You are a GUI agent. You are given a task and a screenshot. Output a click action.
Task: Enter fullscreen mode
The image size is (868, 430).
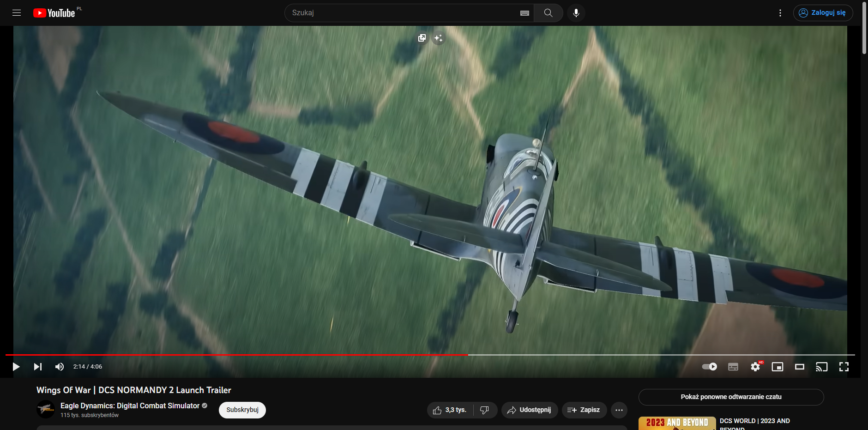coord(844,367)
